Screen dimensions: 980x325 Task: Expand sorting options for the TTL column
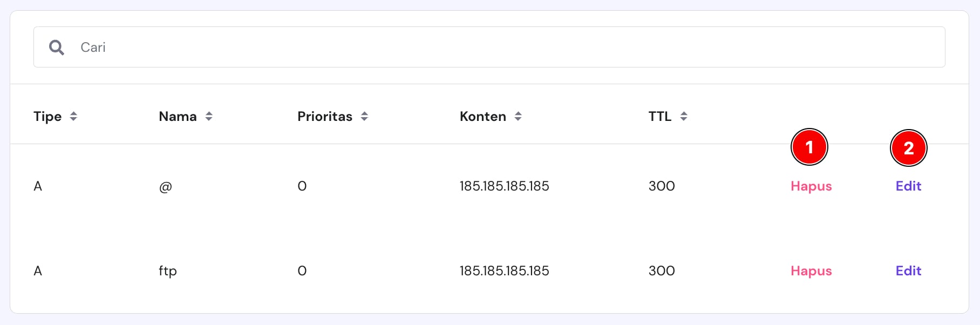point(684,116)
